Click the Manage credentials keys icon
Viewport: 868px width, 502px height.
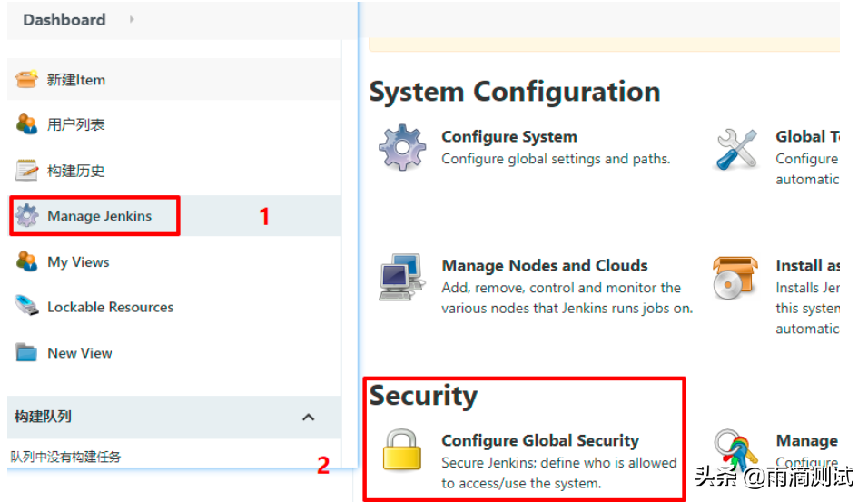(x=735, y=449)
